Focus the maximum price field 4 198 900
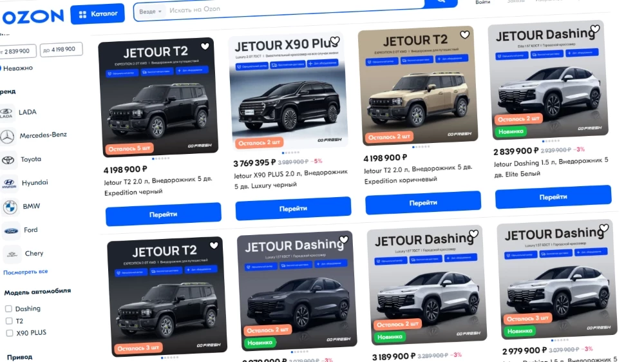The height and width of the screenshot is (362, 644). pos(61,50)
